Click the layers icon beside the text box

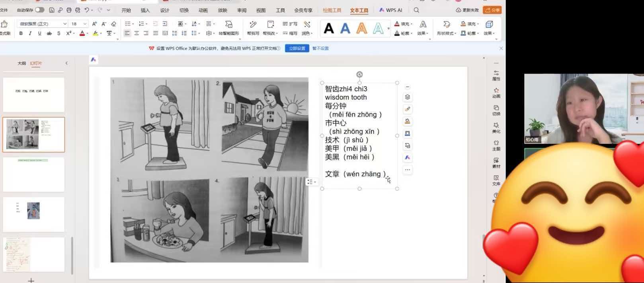pos(407,97)
